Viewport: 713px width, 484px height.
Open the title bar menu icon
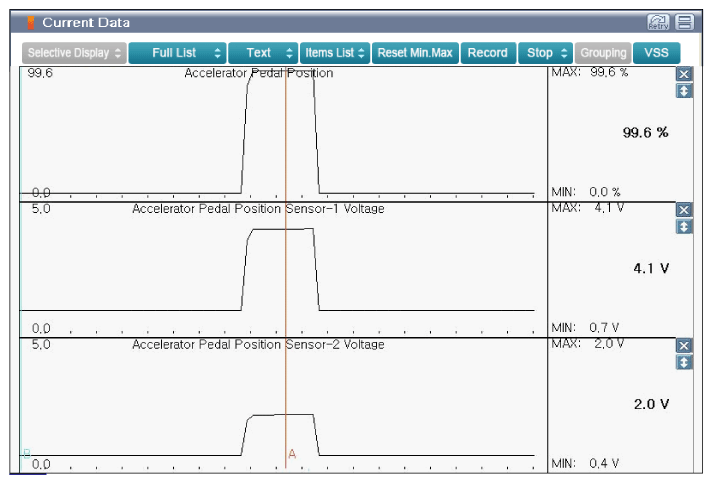pyautogui.click(x=685, y=22)
